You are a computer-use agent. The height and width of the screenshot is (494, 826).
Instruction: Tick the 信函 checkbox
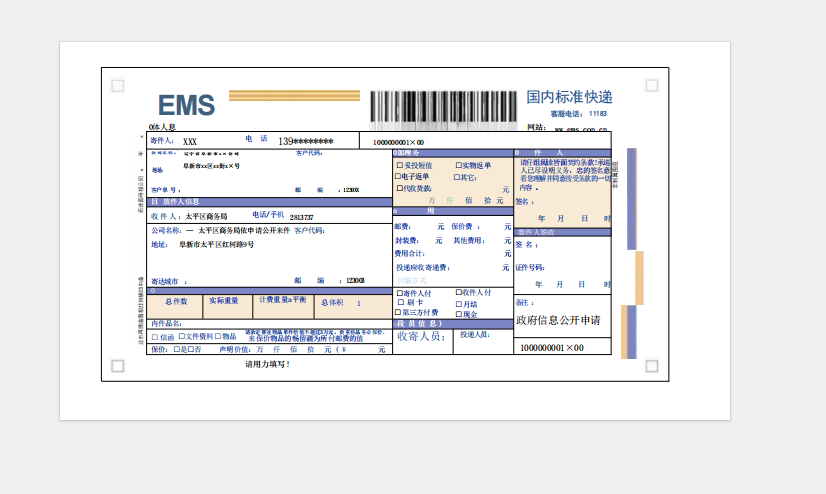155,337
